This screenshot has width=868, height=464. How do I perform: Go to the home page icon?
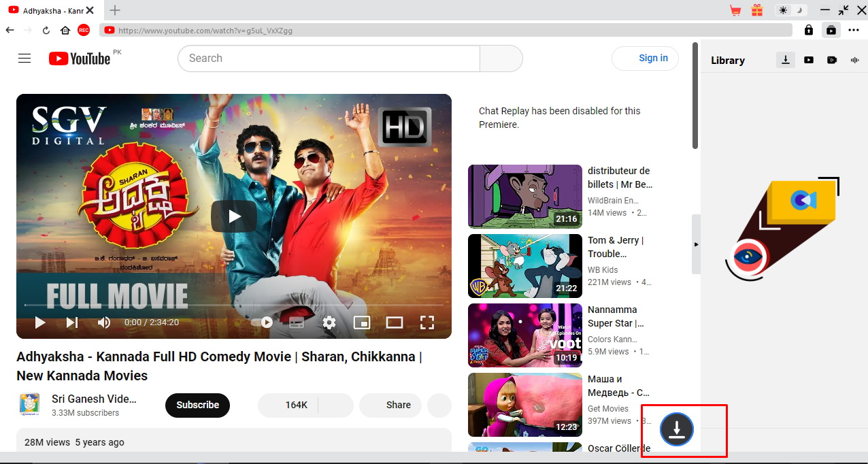coord(65,30)
